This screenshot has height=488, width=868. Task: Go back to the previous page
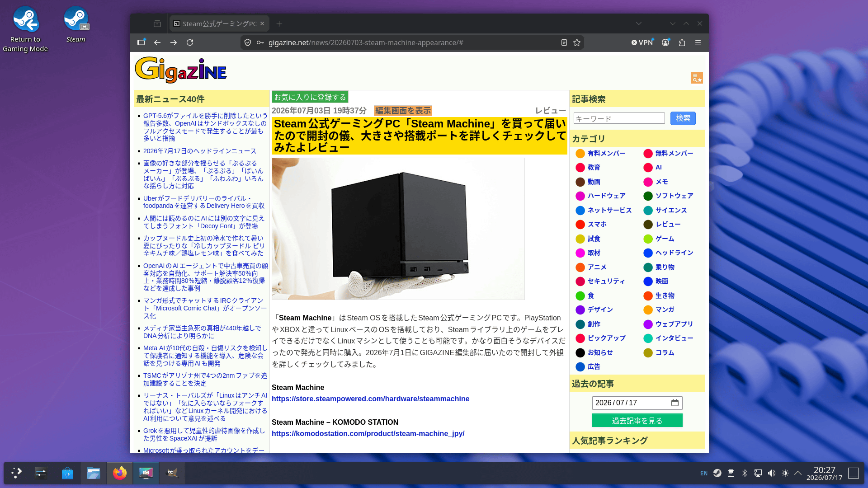coord(157,42)
